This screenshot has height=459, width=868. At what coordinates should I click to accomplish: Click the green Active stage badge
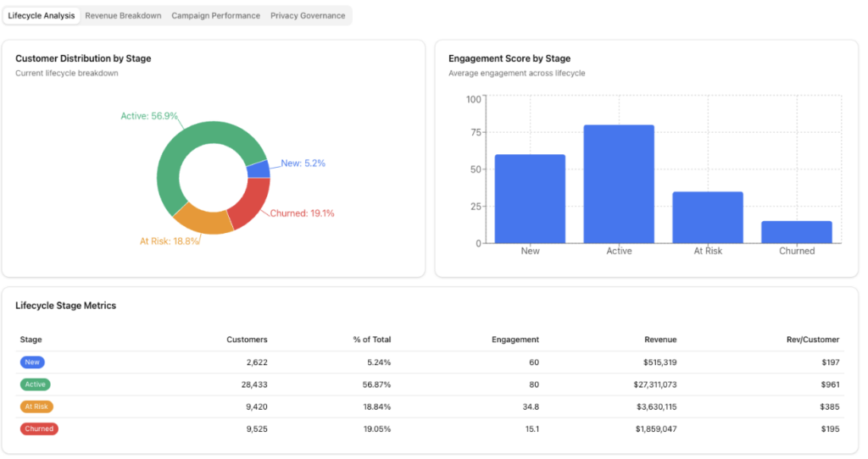tap(35, 384)
